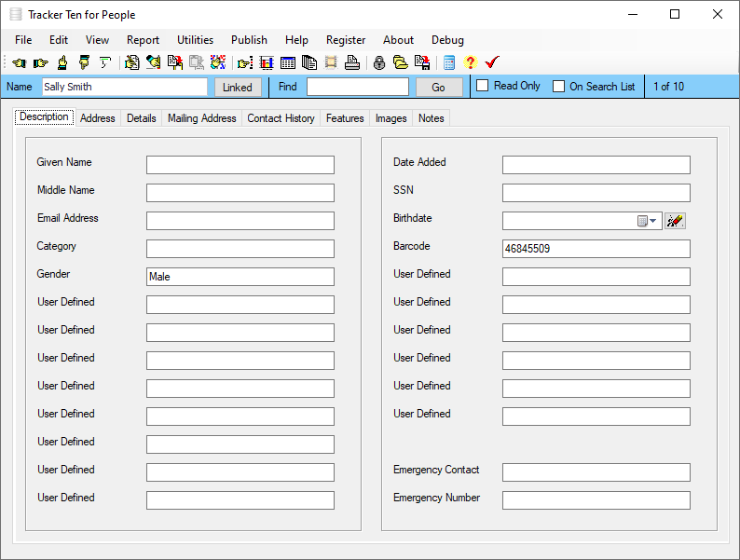Viewport: 740px width, 560px height.
Task: Check the On Search List box
Action: [x=559, y=87]
